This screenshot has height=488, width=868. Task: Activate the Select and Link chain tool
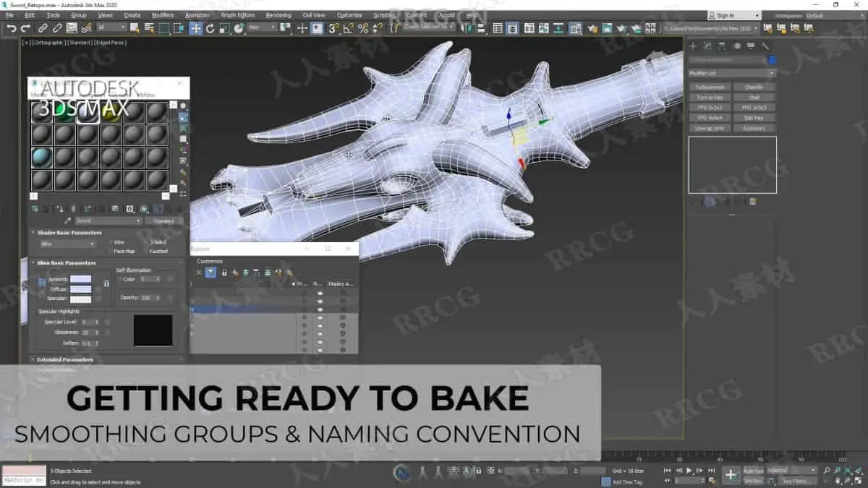pos(43,28)
